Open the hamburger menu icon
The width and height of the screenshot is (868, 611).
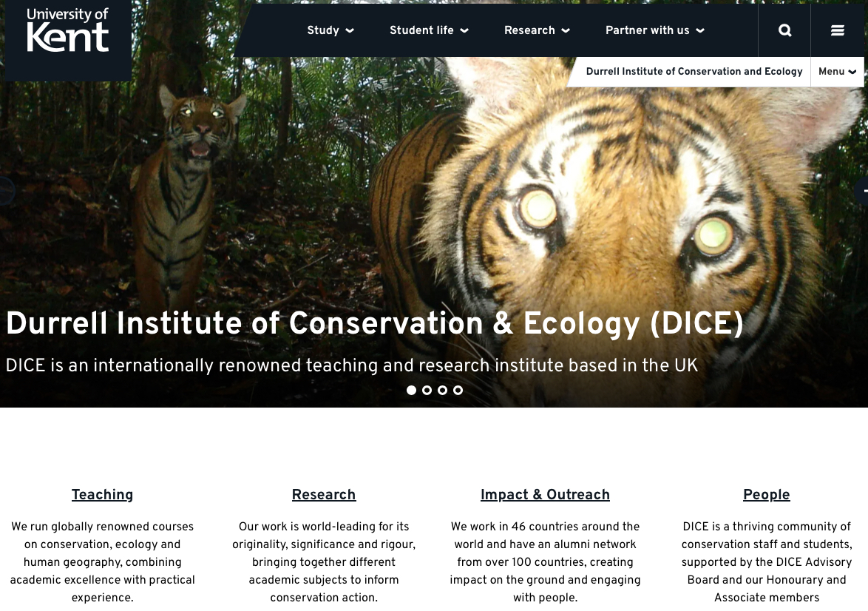click(837, 30)
